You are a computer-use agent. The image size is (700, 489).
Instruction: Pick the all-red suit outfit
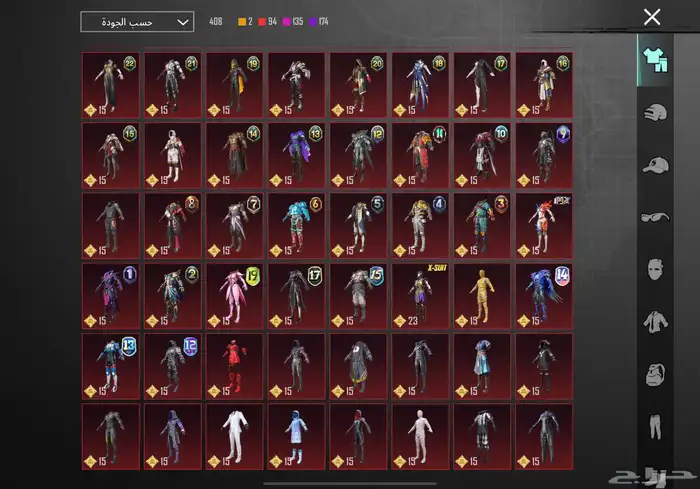coord(234,367)
